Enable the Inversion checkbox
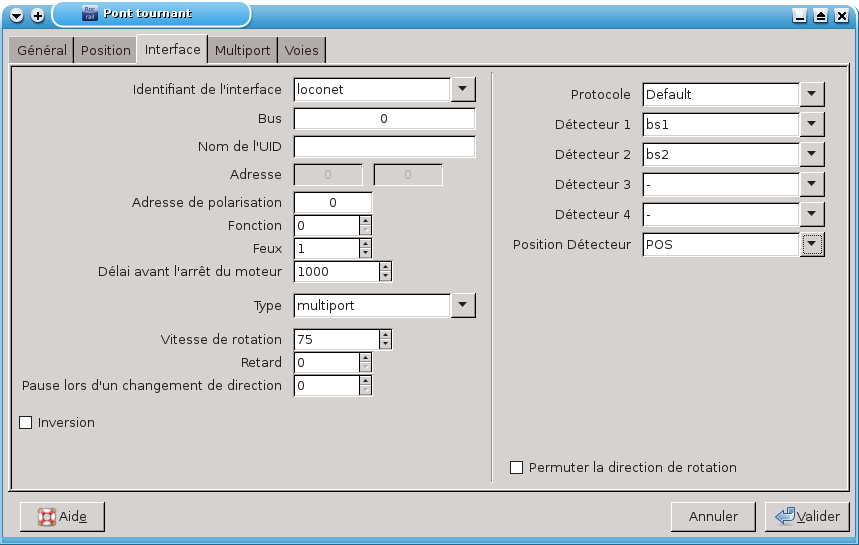 [x=26, y=423]
